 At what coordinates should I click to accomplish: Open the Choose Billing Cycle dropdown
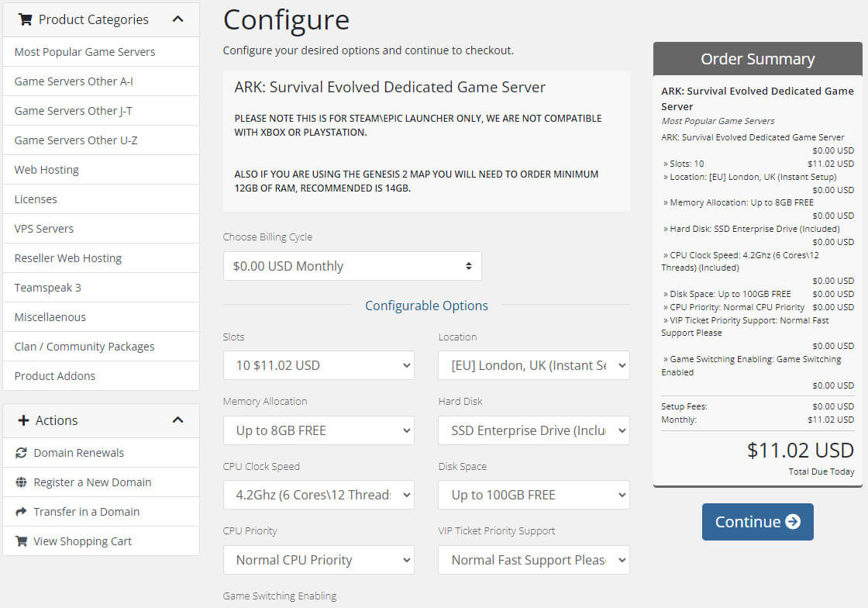click(x=352, y=266)
